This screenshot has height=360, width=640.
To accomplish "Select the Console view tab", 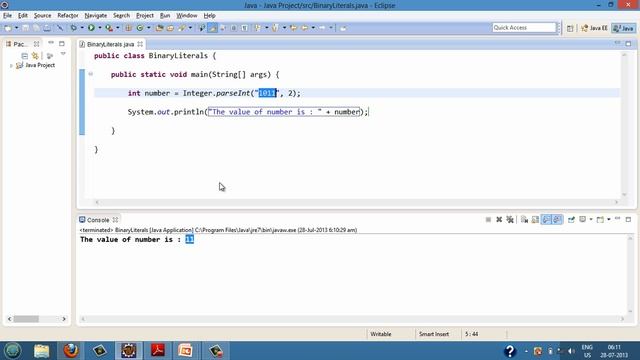I will click(98, 220).
